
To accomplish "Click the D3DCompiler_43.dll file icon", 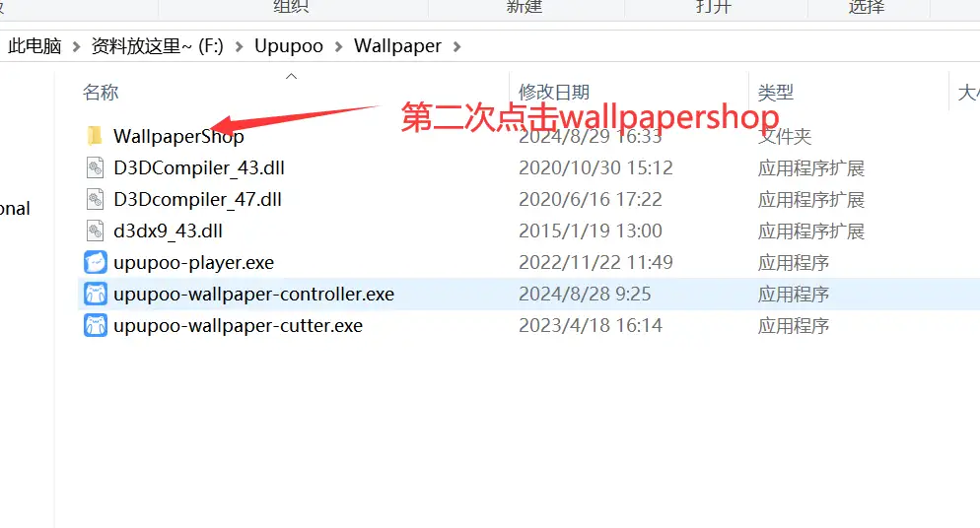I will pos(95,167).
